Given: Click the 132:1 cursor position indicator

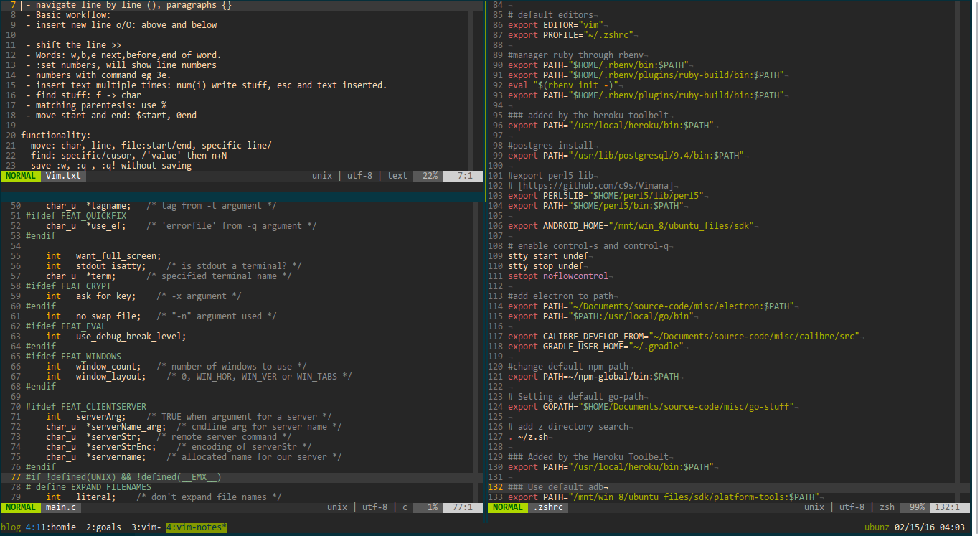Looking at the screenshot, I should coord(947,507).
